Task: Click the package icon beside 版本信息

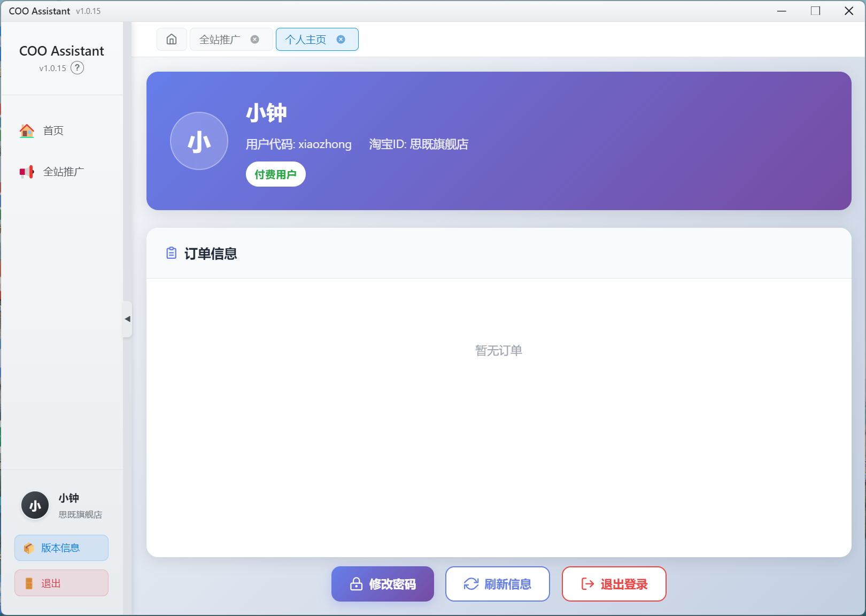Action: (x=28, y=548)
